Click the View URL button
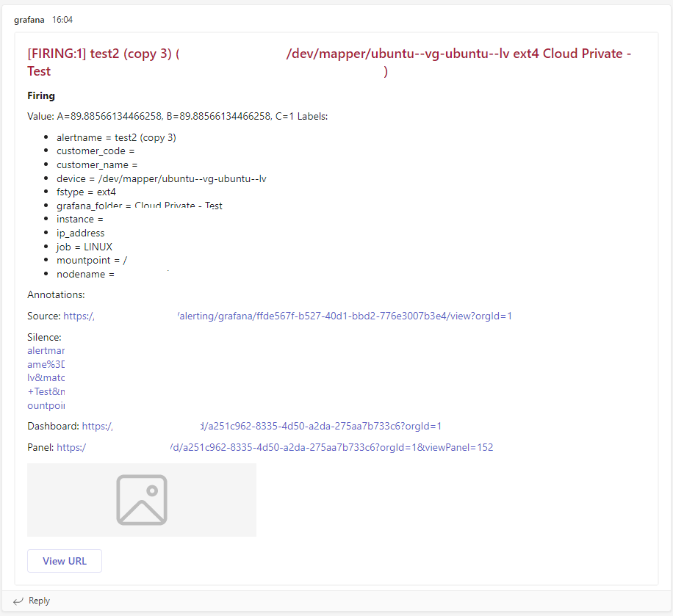 [x=64, y=560]
